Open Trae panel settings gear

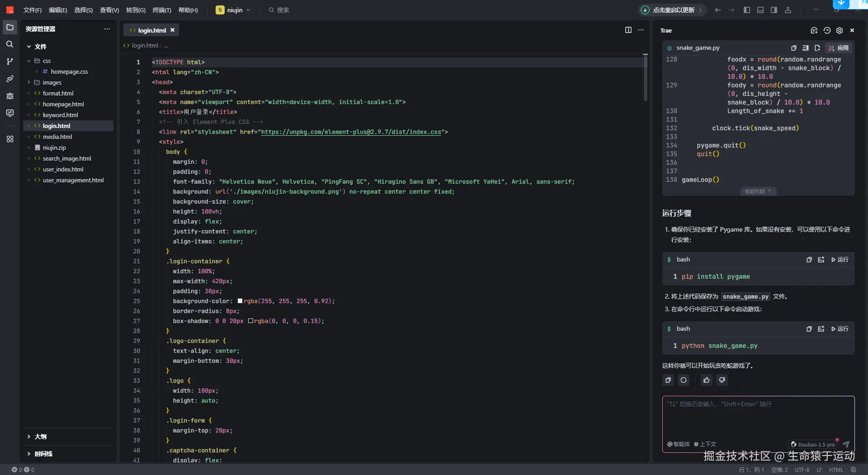coord(840,30)
